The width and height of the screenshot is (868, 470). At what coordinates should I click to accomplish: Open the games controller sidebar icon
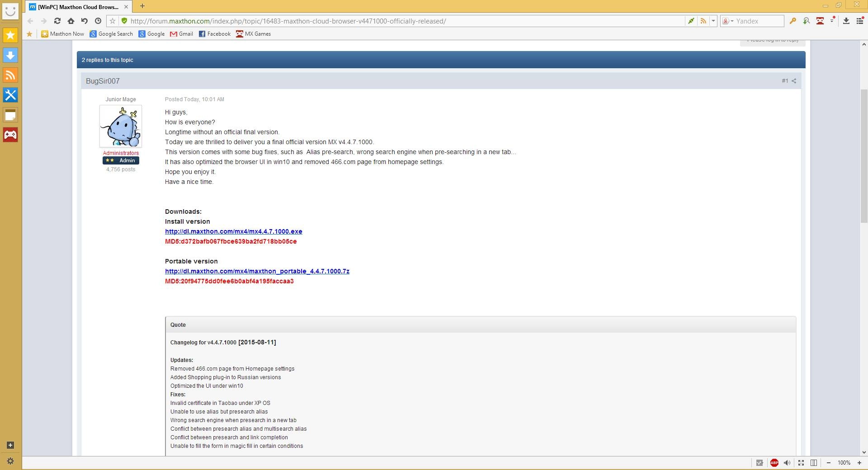tap(10, 135)
